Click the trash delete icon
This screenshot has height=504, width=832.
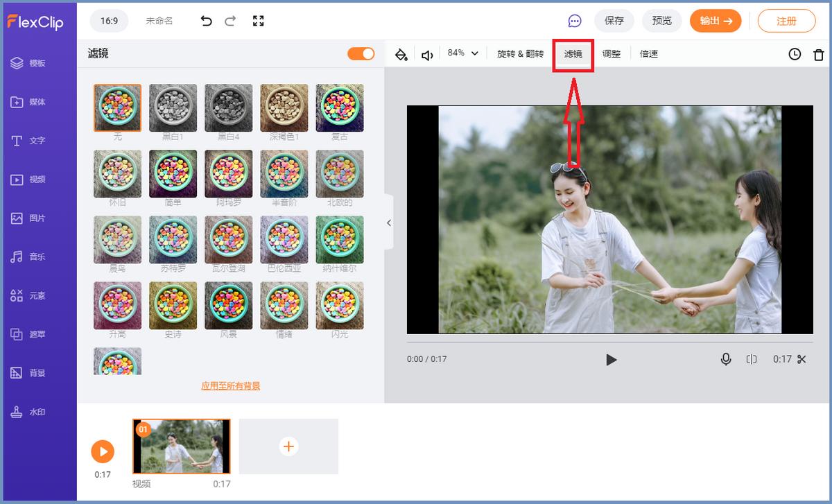click(819, 55)
